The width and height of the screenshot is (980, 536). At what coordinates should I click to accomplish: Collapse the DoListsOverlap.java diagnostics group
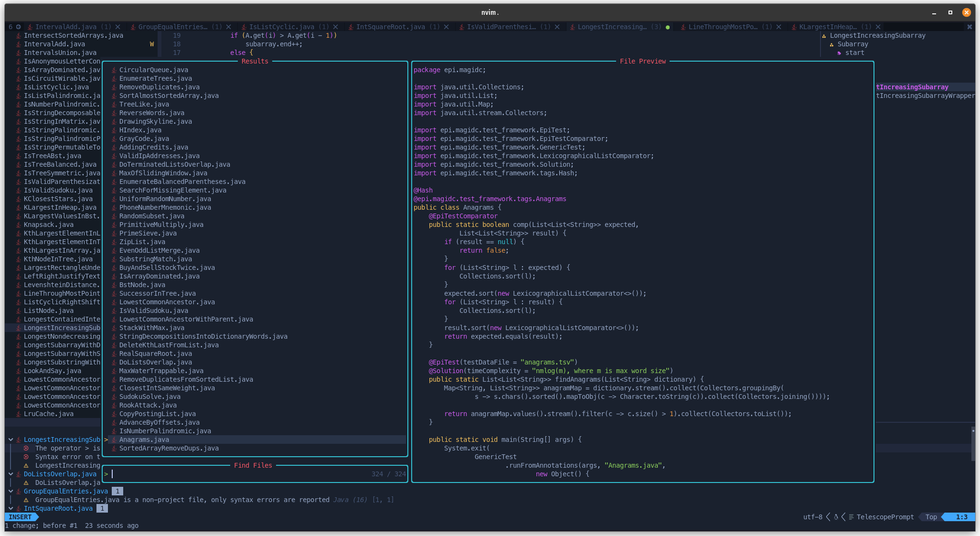coord(11,474)
